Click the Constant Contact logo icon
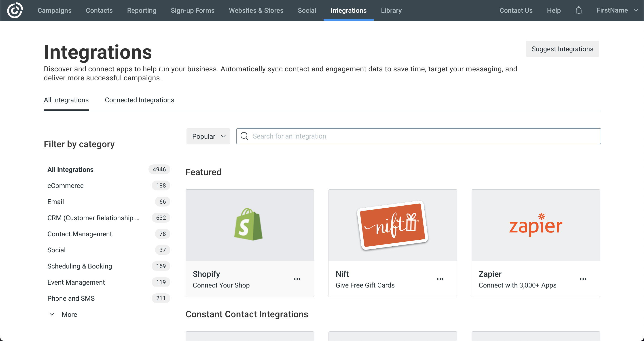Viewport: 644px width, 341px height. click(15, 10)
